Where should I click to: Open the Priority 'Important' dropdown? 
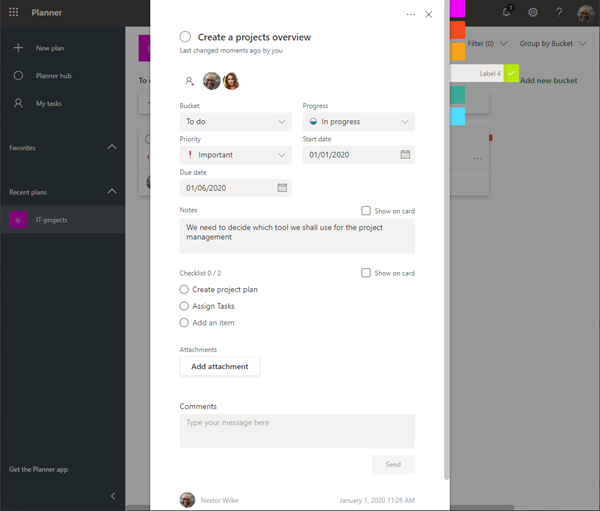click(x=235, y=155)
